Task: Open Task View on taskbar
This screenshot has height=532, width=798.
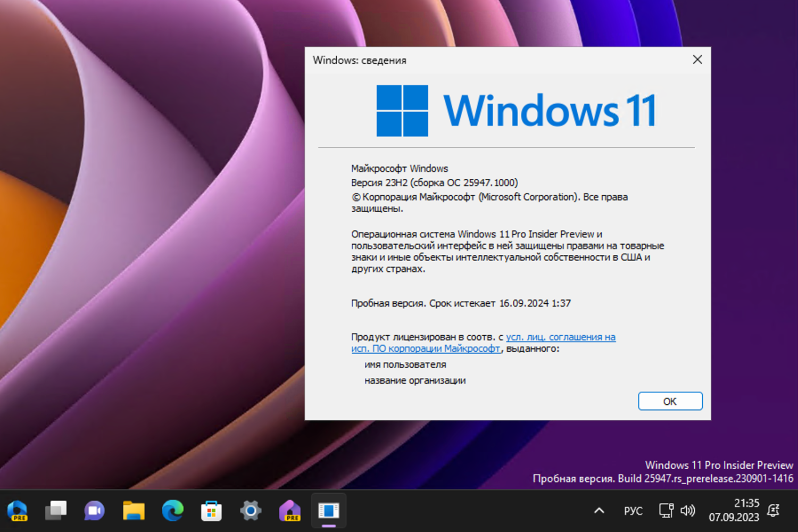Action: [56, 511]
